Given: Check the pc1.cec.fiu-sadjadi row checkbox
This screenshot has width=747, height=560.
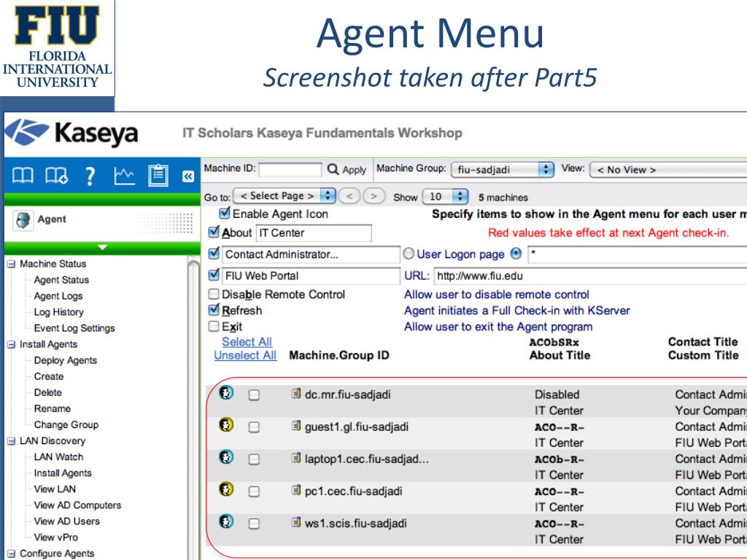Looking at the screenshot, I should 254,491.
